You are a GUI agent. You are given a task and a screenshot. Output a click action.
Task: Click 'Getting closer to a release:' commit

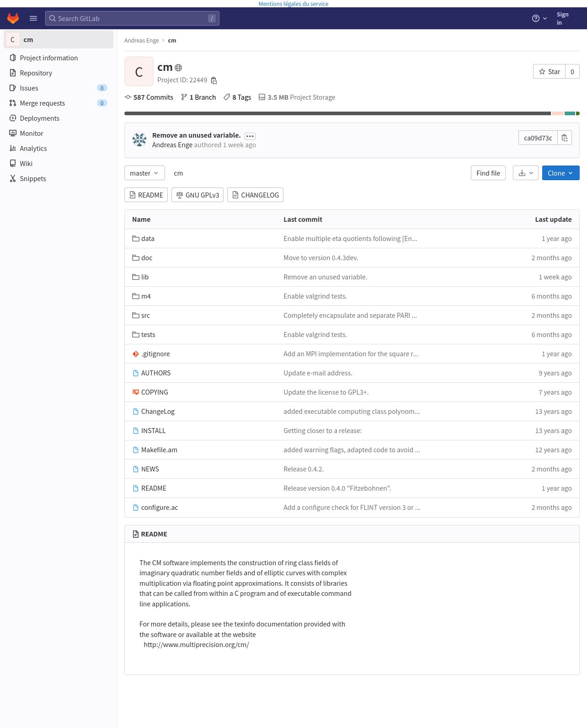(x=323, y=431)
